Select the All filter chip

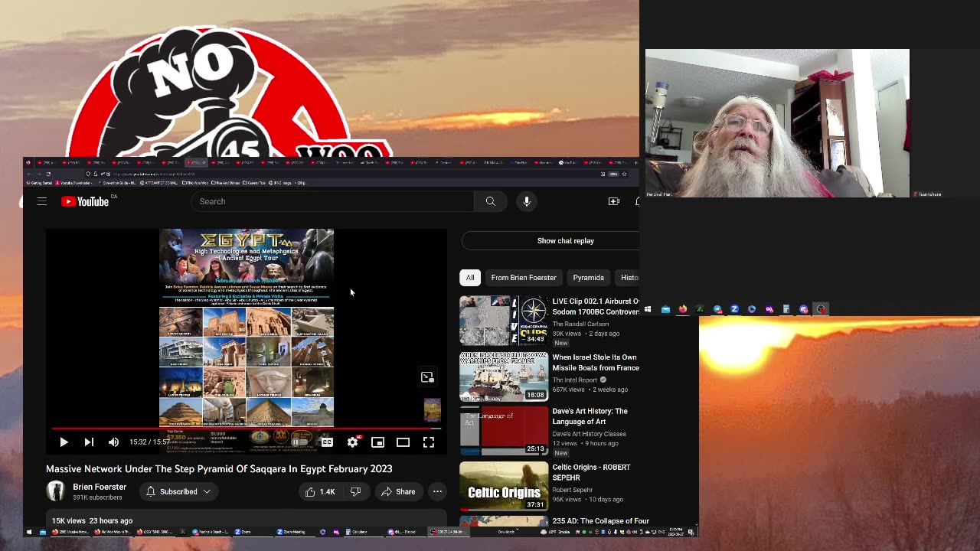point(470,278)
